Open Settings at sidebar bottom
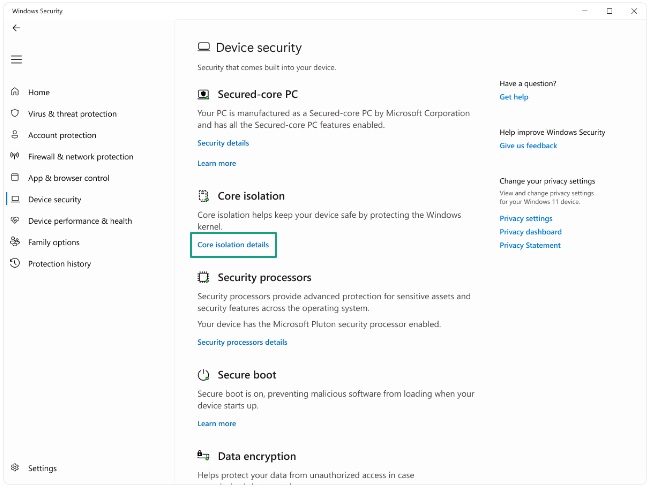Image resolution: width=650 pixels, height=489 pixels. [42, 468]
